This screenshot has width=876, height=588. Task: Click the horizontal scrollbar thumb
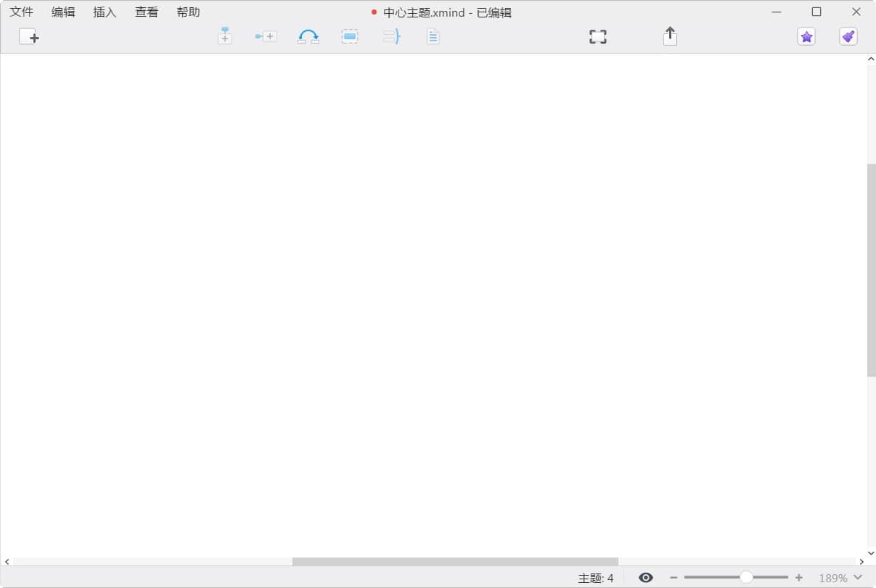[x=455, y=561]
